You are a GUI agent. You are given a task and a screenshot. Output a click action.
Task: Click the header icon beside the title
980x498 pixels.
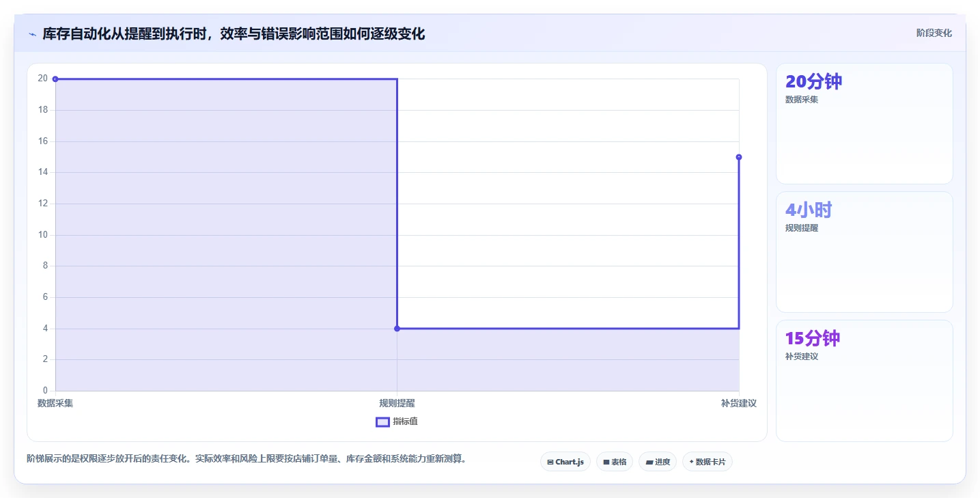(32, 34)
